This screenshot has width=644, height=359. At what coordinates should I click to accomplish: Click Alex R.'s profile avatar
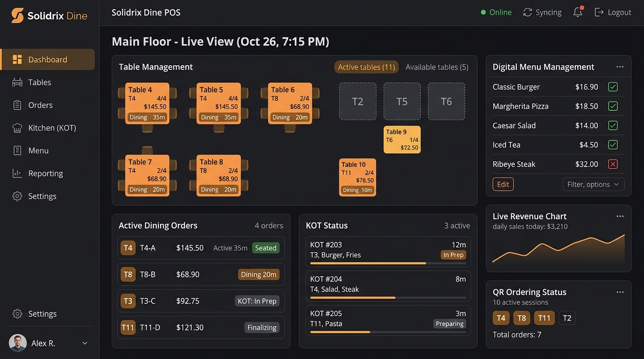point(18,343)
